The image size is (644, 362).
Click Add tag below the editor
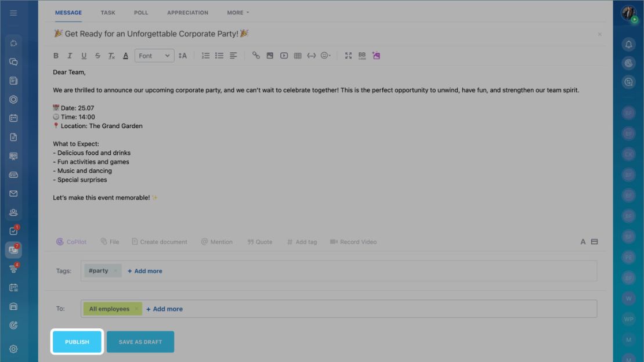click(x=302, y=242)
